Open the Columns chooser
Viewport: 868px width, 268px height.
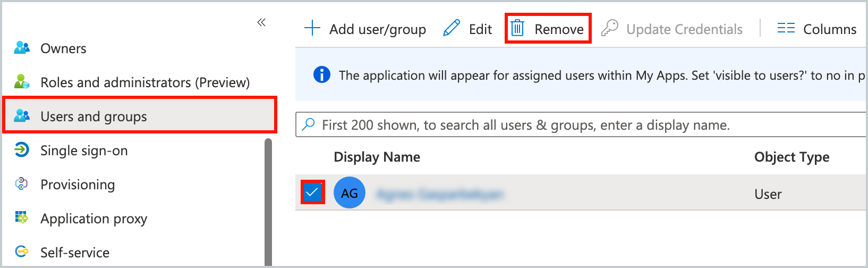(x=830, y=29)
